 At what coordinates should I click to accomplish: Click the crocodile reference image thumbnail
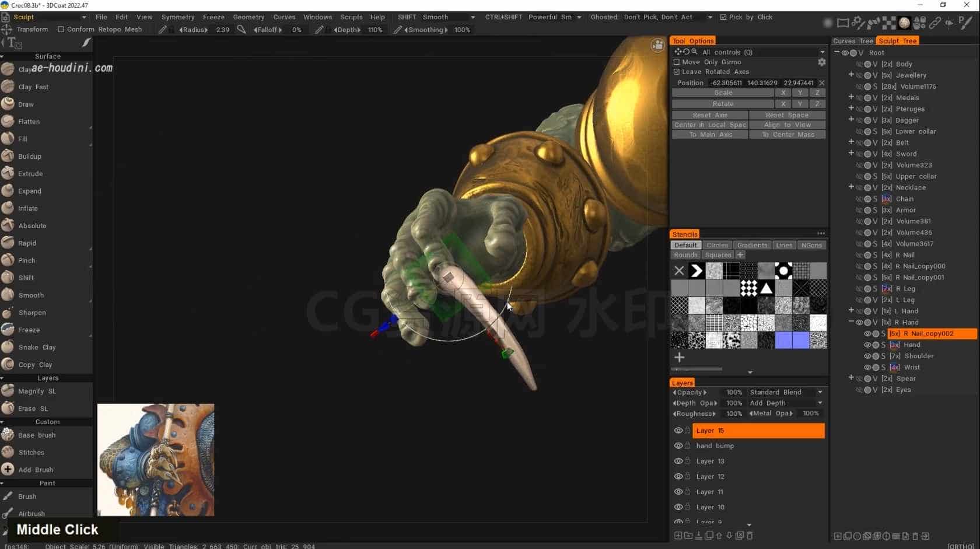coord(156,460)
